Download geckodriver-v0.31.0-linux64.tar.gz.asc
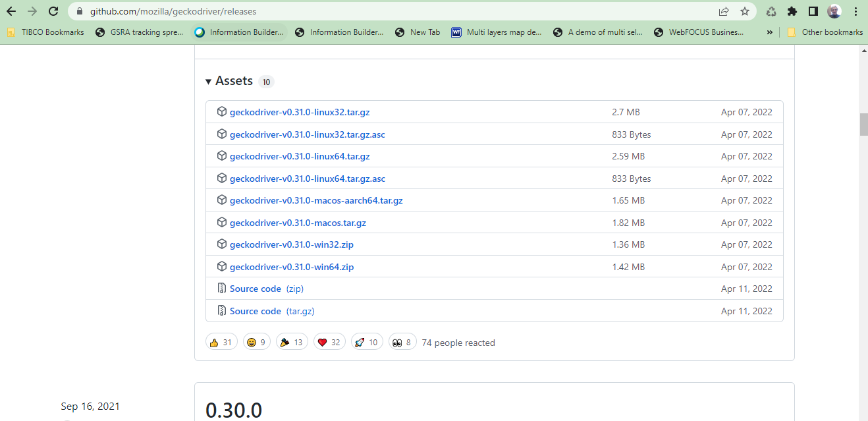The height and width of the screenshot is (421, 868). click(x=308, y=179)
